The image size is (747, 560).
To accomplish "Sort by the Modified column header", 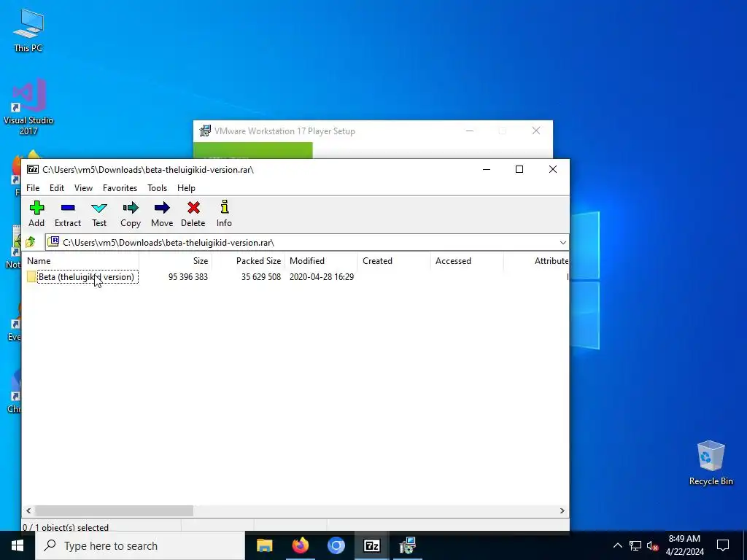I will tap(321, 261).
